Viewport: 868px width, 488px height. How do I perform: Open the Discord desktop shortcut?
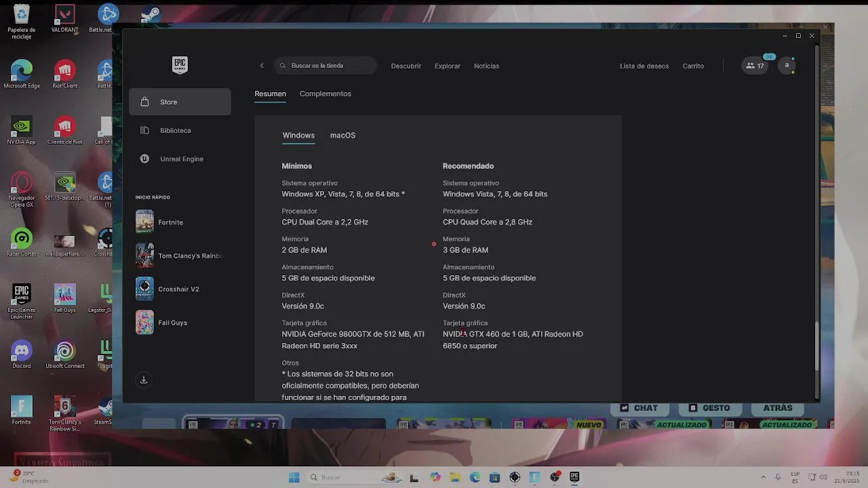coord(22,354)
